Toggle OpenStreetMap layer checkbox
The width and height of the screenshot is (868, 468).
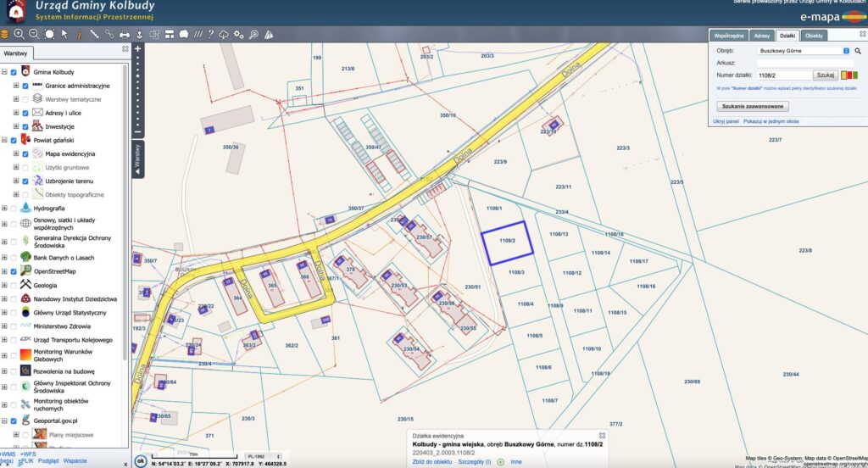(14, 271)
